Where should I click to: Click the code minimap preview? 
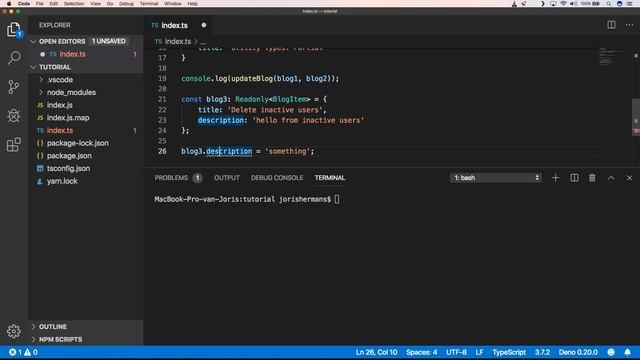(x=611, y=57)
